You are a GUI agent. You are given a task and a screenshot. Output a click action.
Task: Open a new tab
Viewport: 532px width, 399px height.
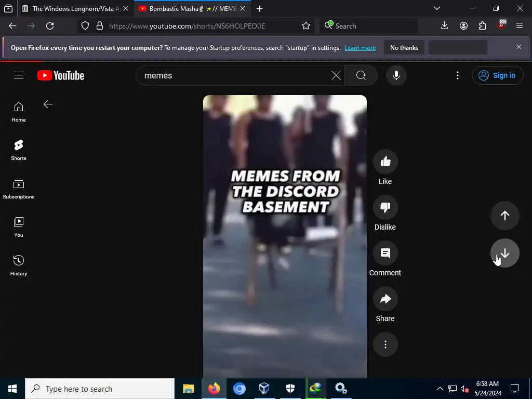pyautogui.click(x=260, y=8)
